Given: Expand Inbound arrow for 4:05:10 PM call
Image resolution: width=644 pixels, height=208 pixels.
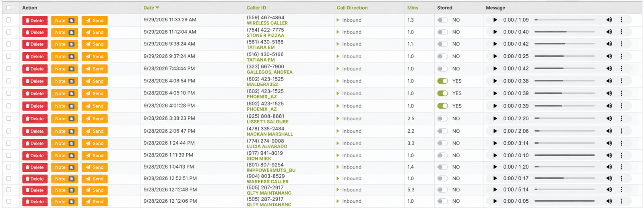Looking at the screenshot, I should click(x=338, y=93).
